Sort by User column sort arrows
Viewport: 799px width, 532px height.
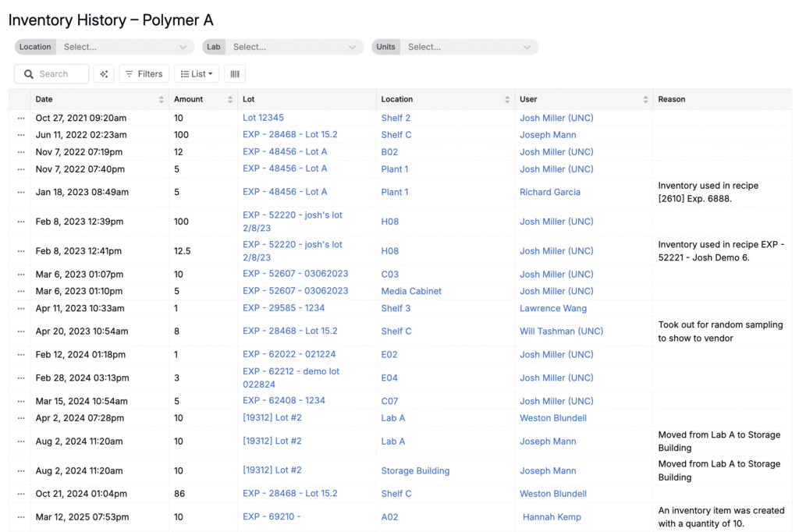click(x=645, y=100)
